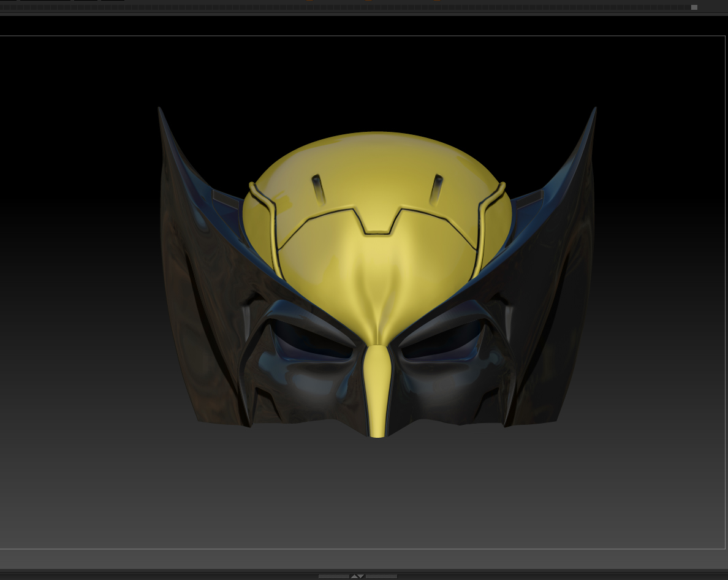Click the down arrow on the bottom shelf divider

tap(361, 576)
